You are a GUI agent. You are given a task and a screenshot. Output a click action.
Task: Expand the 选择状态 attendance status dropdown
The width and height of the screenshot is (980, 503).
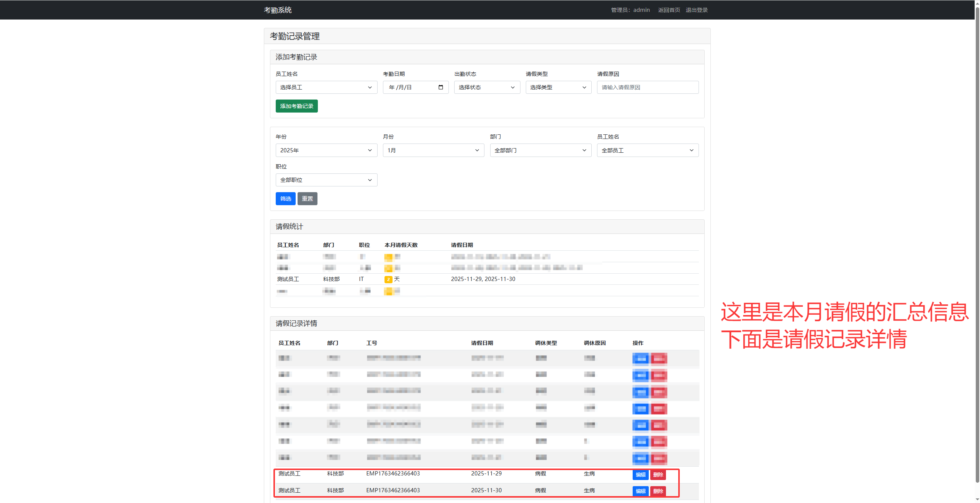pyautogui.click(x=487, y=87)
